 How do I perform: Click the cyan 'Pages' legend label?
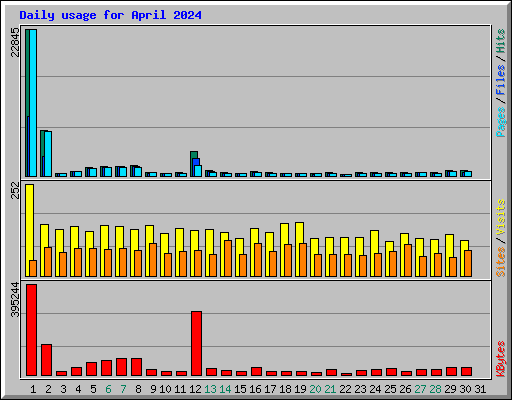point(500,122)
